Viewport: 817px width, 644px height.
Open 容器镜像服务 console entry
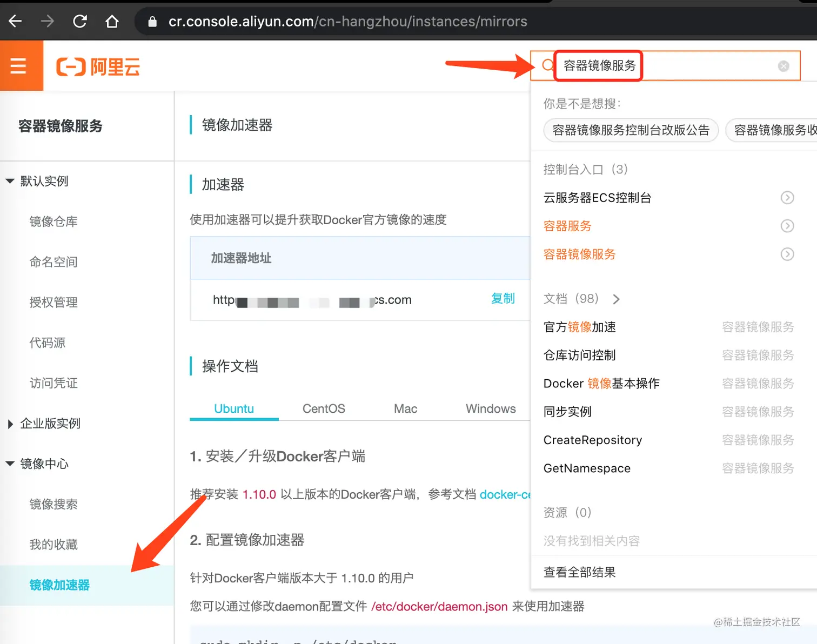point(579,254)
